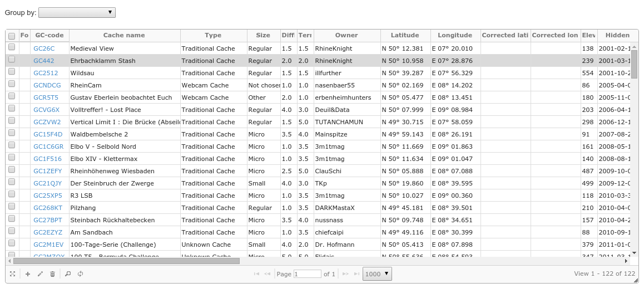
Task: Open the GCVG6X cache link
Action: tap(46, 110)
